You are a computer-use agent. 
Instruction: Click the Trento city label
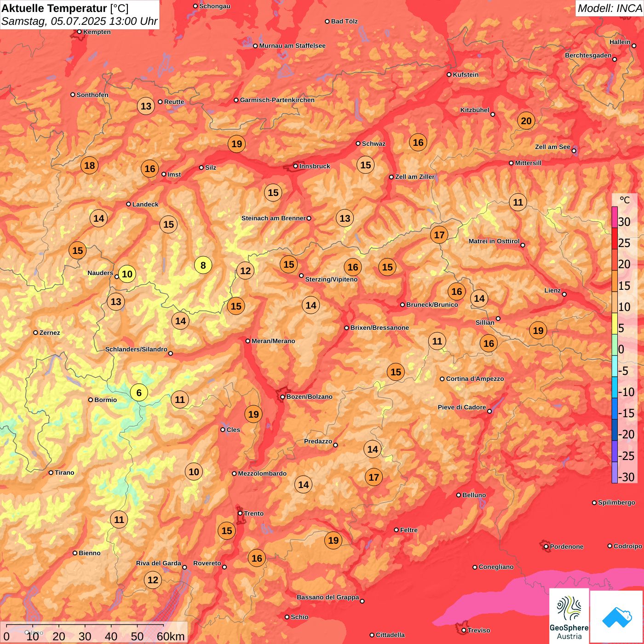pyautogui.click(x=254, y=513)
